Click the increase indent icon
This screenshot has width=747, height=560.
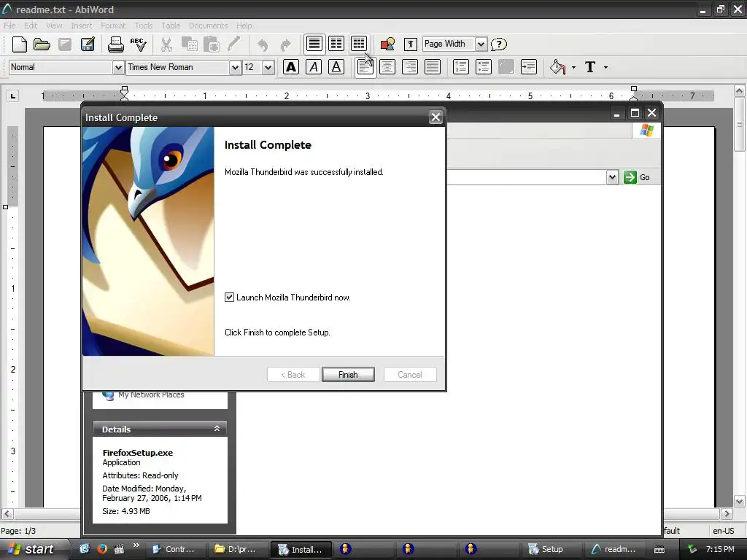click(x=529, y=67)
